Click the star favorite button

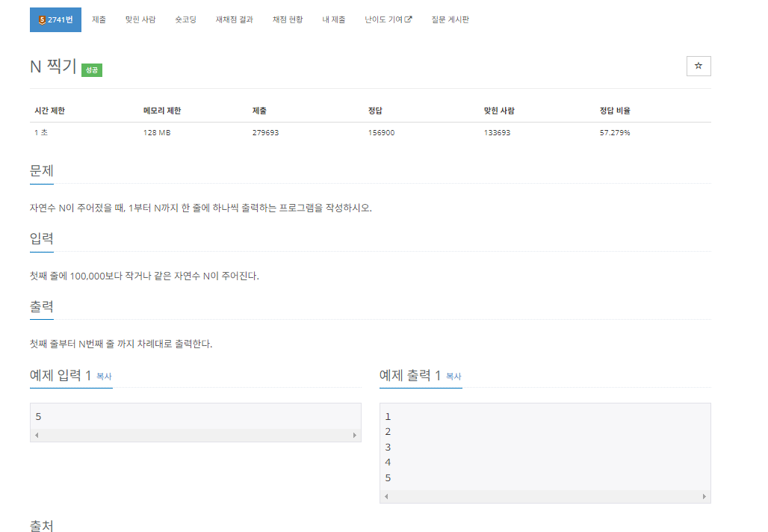(699, 66)
